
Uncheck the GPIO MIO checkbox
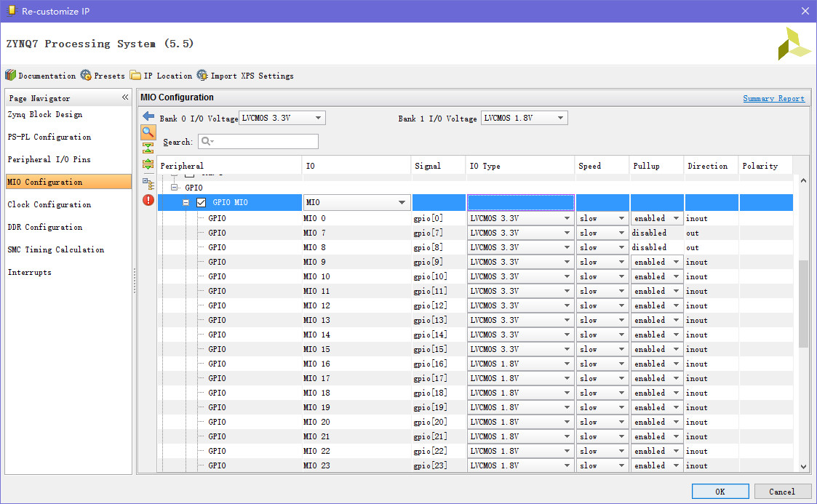click(201, 202)
